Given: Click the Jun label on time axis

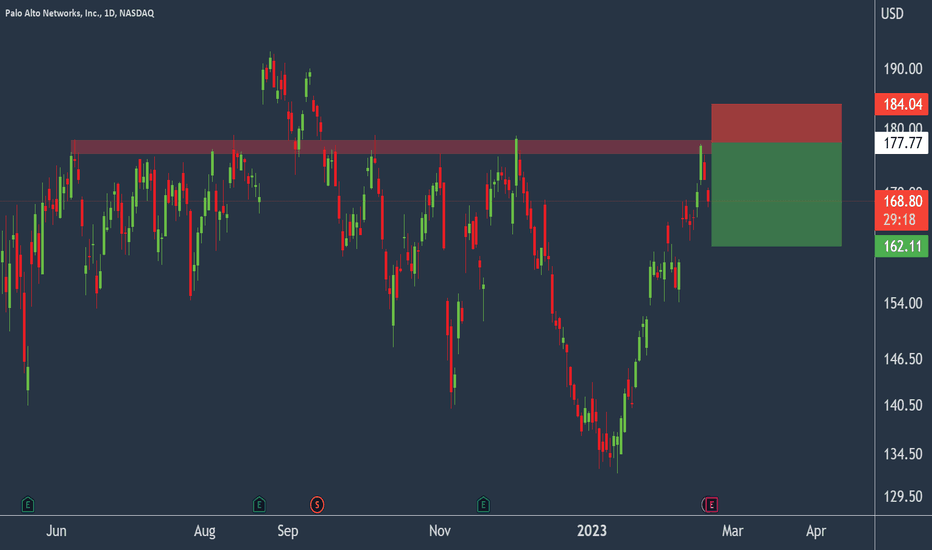Looking at the screenshot, I should click(56, 531).
